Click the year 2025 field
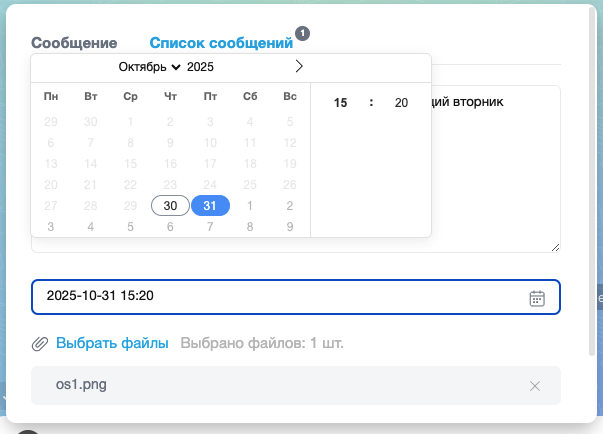The width and height of the screenshot is (603, 434). pos(200,67)
